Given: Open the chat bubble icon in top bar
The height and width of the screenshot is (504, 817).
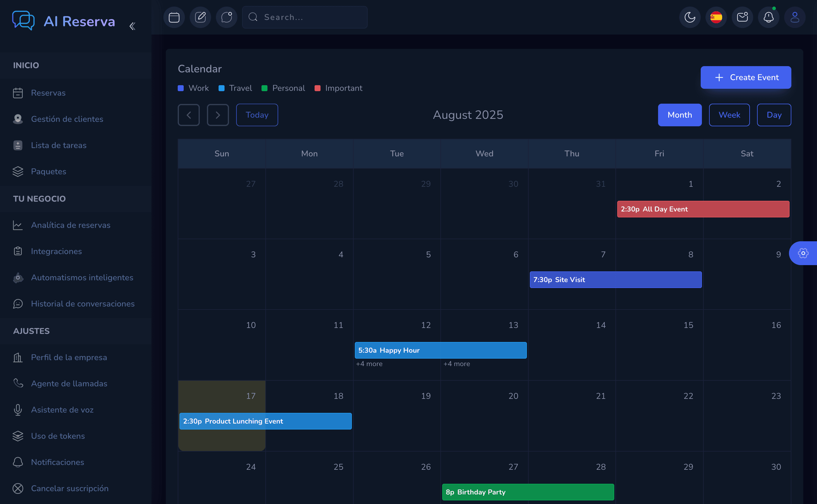Looking at the screenshot, I should [x=227, y=17].
